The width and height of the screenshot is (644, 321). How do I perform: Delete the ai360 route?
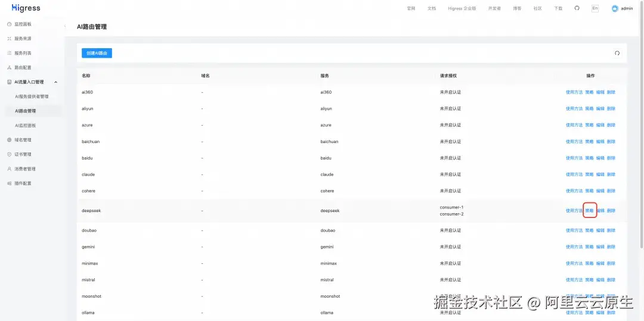[x=611, y=92]
